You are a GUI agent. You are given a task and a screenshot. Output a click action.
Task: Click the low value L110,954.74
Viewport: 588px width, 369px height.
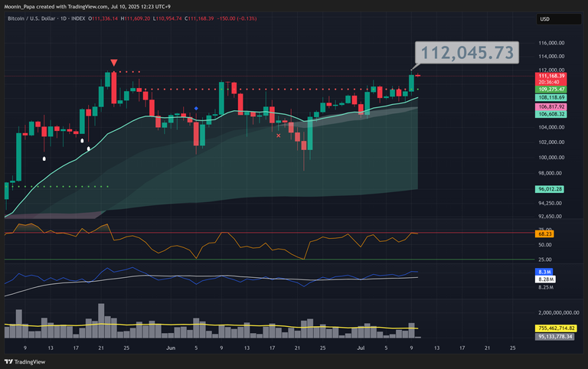click(167, 18)
